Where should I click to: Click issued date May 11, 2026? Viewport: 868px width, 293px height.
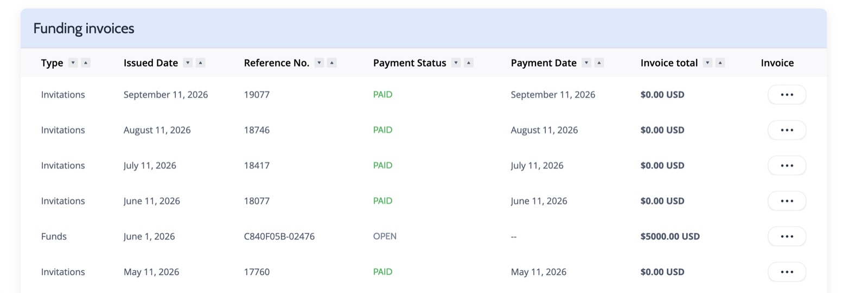[151, 272]
